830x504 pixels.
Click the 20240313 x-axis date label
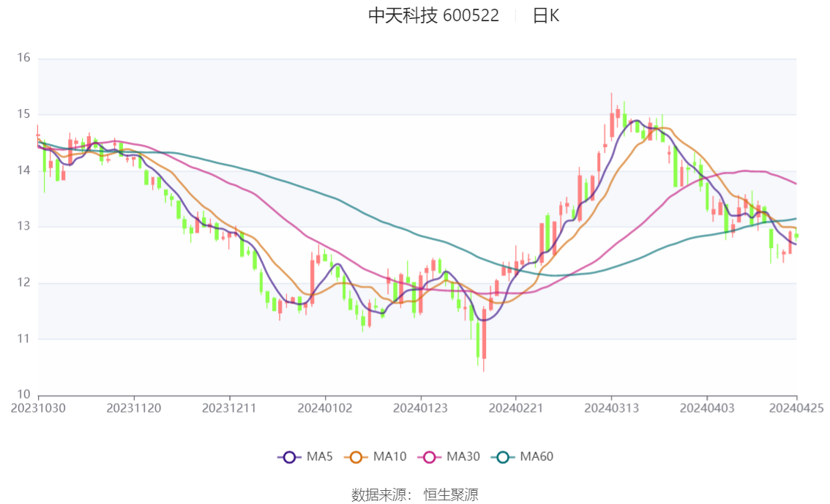(x=611, y=408)
